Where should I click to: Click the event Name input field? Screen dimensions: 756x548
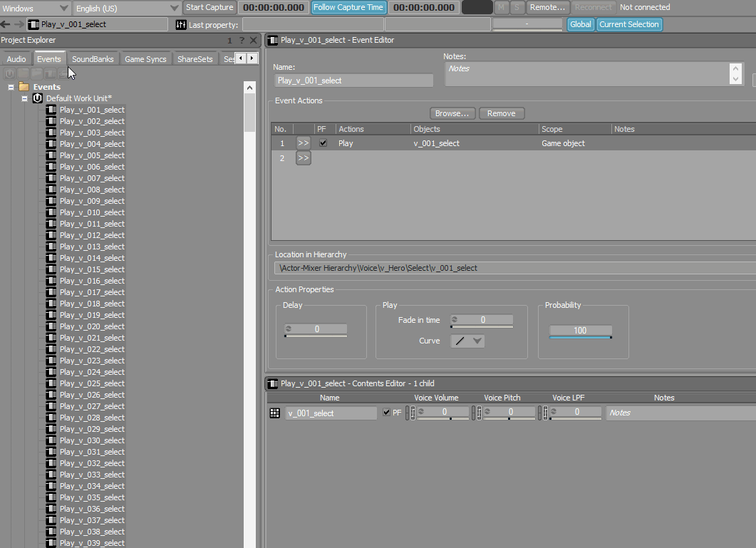[354, 81]
